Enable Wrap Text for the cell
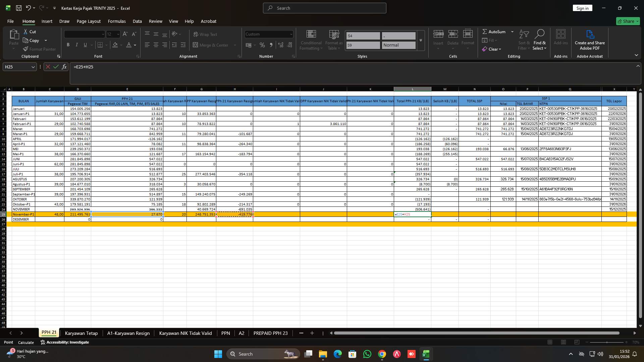The image size is (644, 362). coord(205,34)
